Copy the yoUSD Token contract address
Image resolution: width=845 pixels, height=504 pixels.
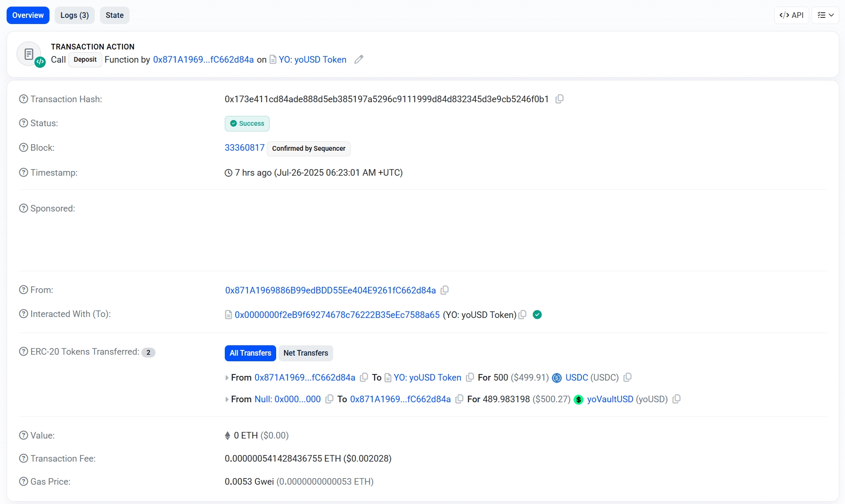[522, 315]
